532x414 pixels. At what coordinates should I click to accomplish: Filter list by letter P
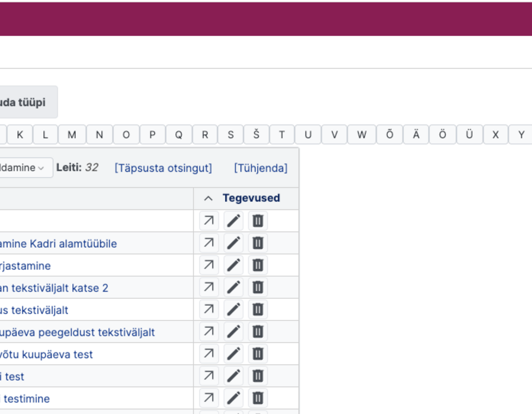point(153,135)
